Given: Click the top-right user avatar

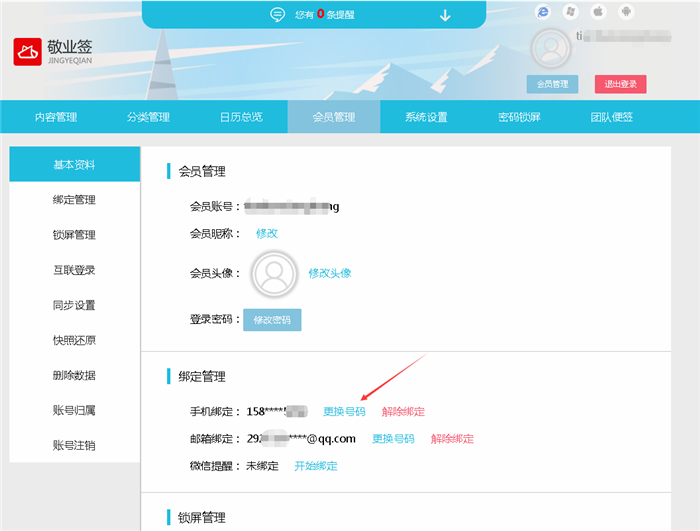Looking at the screenshot, I should coord(550,49).
